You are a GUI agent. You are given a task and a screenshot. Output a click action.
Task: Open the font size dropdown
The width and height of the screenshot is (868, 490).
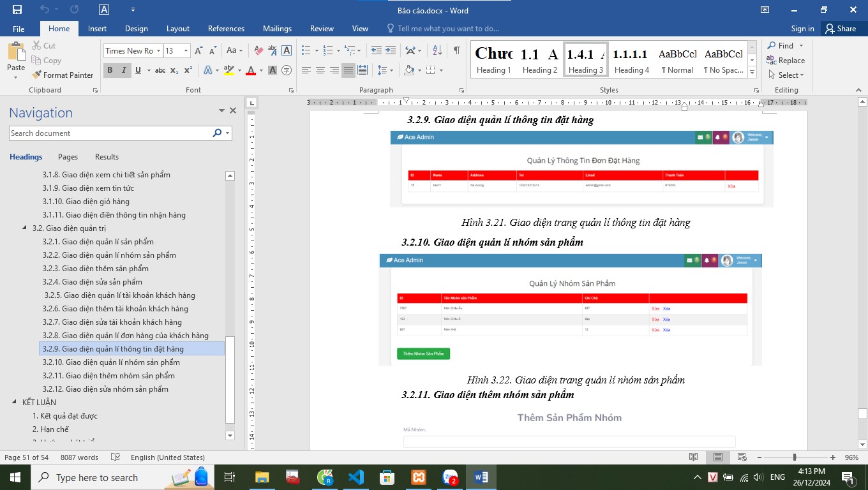tap(186, 50)
